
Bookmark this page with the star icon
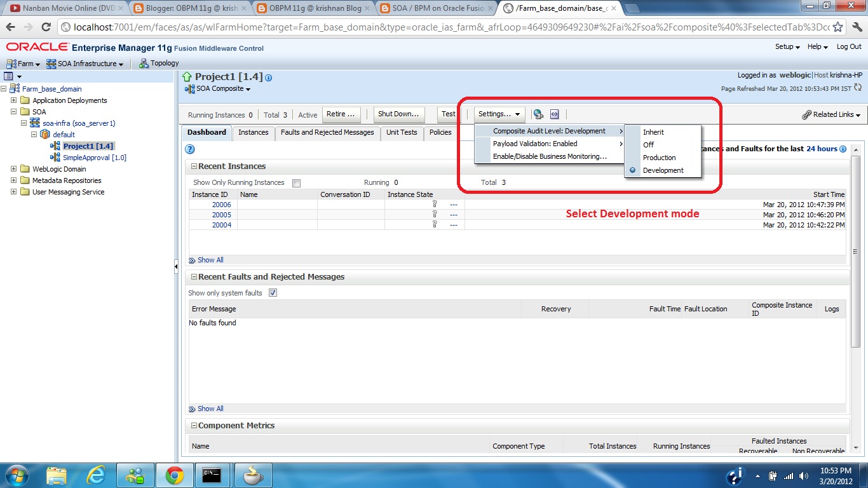click(838, 27)
